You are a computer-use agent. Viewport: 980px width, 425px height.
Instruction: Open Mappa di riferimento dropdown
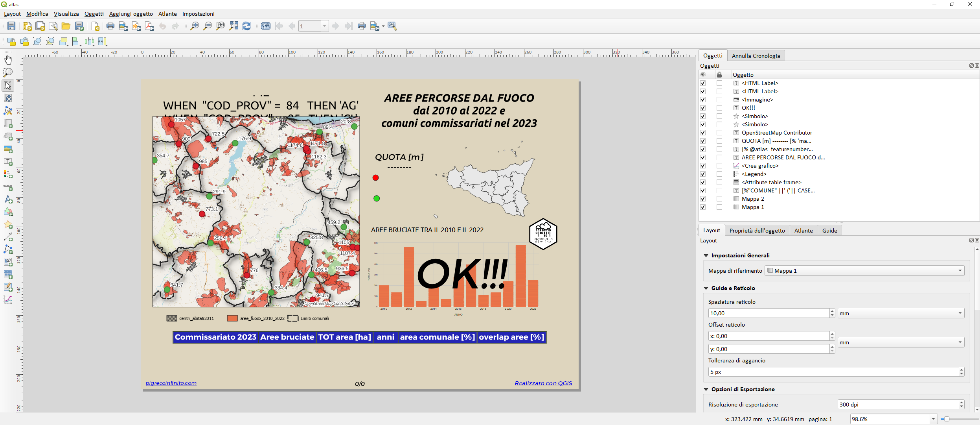864,271
